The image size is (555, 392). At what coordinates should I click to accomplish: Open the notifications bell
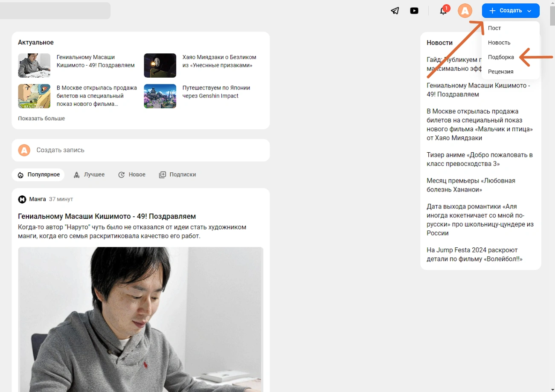[x=443, y=11]
